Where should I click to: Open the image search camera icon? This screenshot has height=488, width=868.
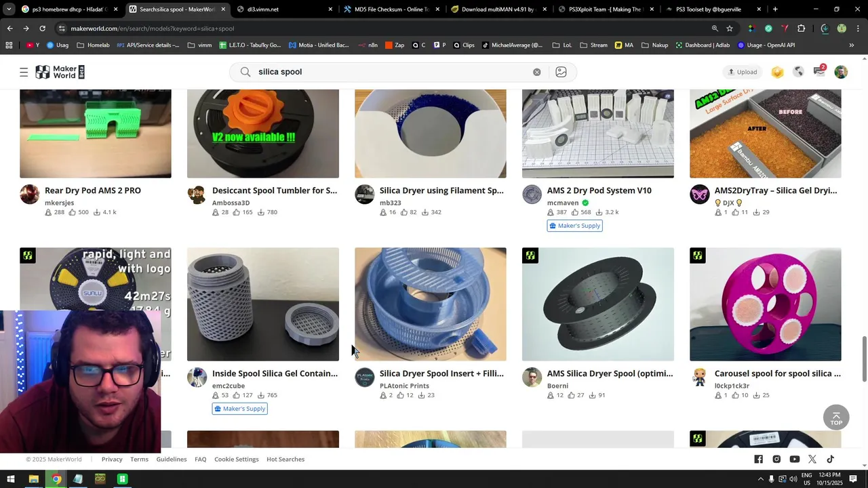561,72
